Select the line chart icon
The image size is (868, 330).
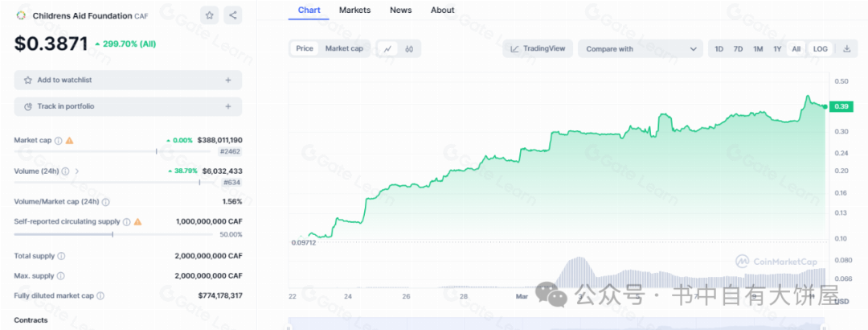(388, 49)
